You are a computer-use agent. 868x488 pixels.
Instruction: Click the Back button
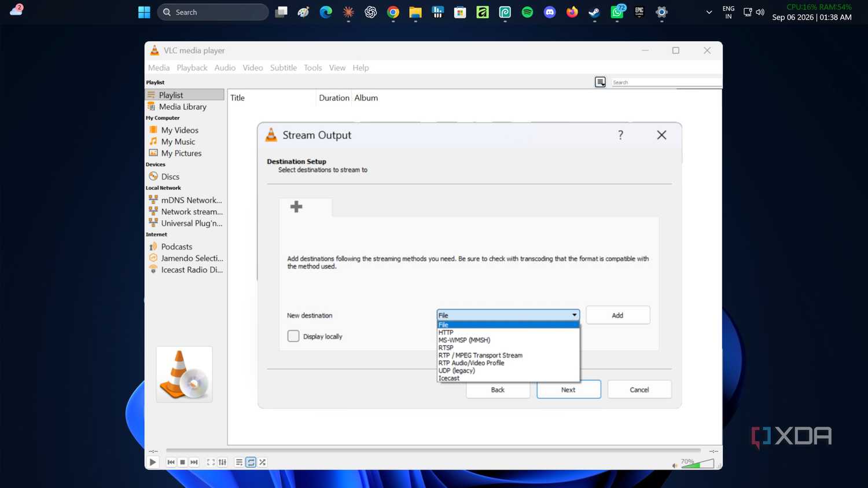point(498,390)
